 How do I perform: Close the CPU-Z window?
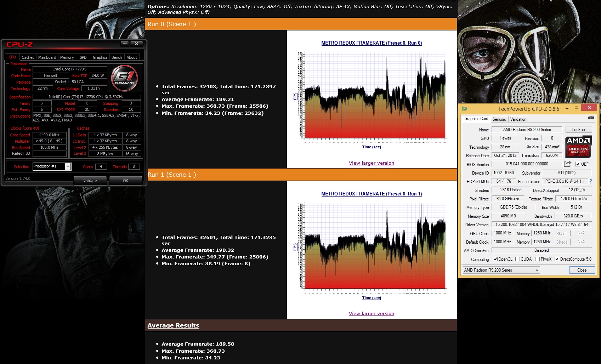[136, 44]
